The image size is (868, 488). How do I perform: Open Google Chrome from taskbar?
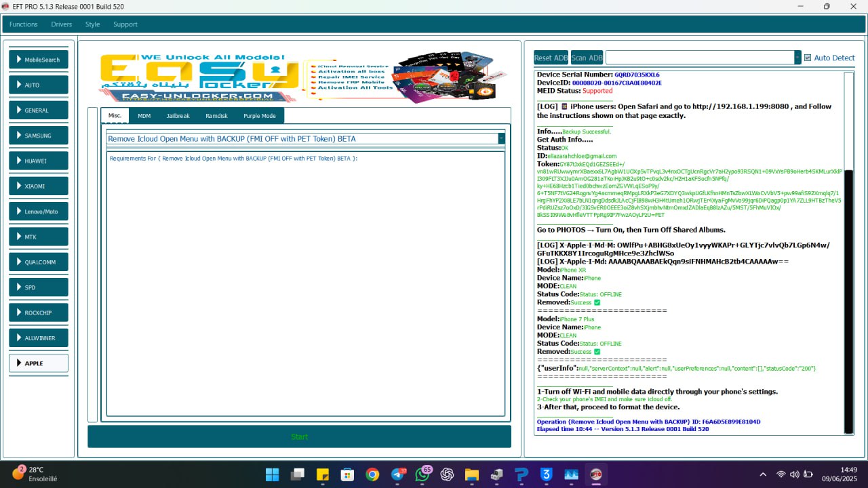click(x=372, y=474)
